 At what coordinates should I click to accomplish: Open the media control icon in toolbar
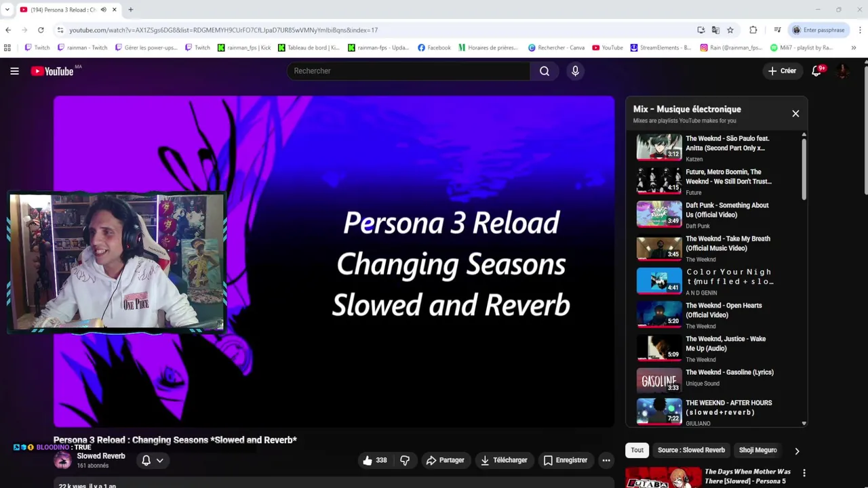777,30
